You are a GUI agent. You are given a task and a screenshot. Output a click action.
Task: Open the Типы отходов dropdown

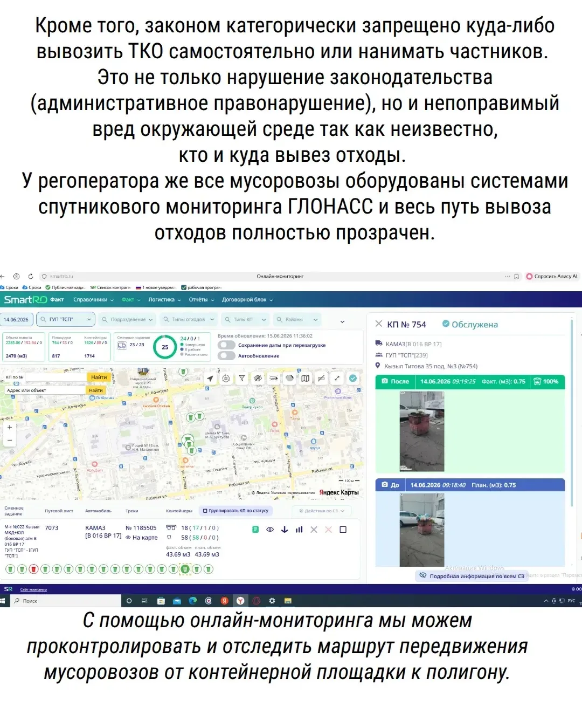[189, 319]
